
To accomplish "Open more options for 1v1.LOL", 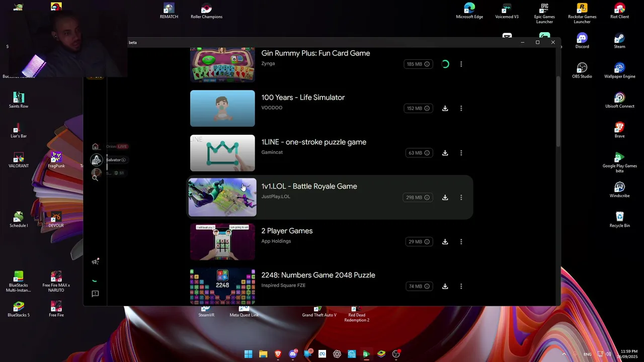I will [461, 198].
